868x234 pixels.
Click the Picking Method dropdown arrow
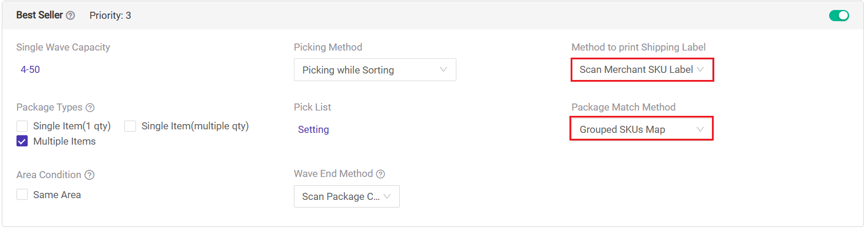[443, 70]
